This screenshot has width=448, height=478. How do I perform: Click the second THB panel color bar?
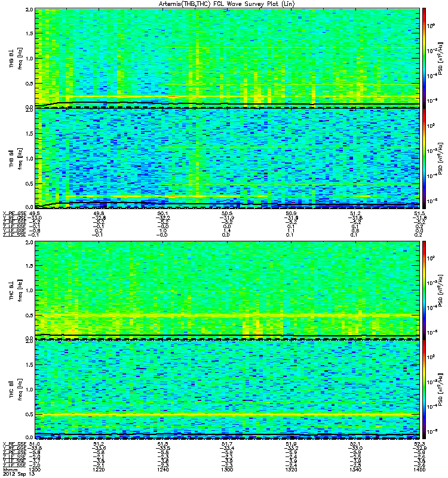click(x=424, y=159)
